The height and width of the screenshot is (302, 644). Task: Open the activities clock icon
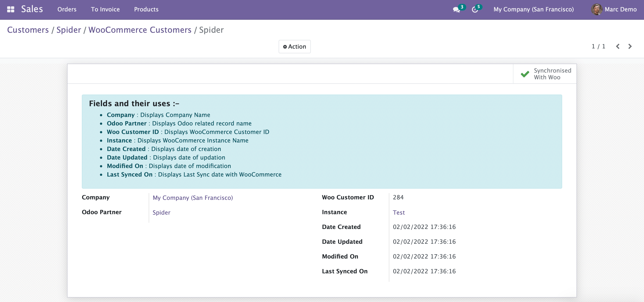pyautogui.click(x=475, y=9)
